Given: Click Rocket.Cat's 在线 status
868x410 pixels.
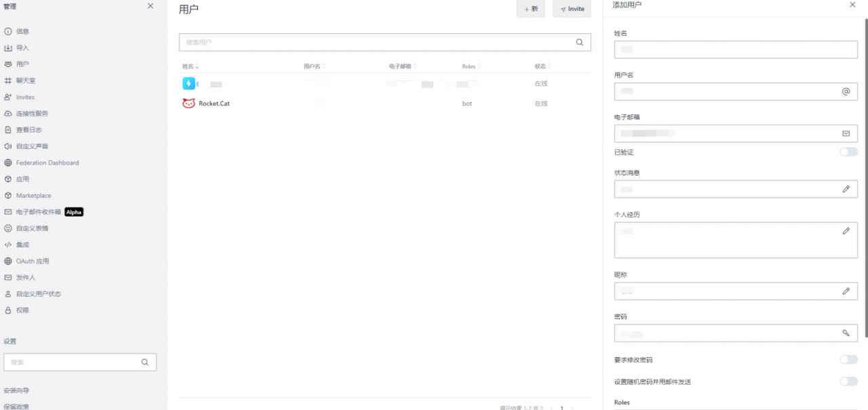Looking at the screenshot, I should click(x=541, y=104).
